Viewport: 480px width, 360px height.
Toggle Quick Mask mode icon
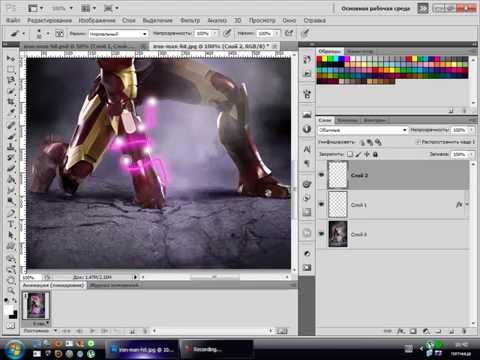tap(11, 326)
